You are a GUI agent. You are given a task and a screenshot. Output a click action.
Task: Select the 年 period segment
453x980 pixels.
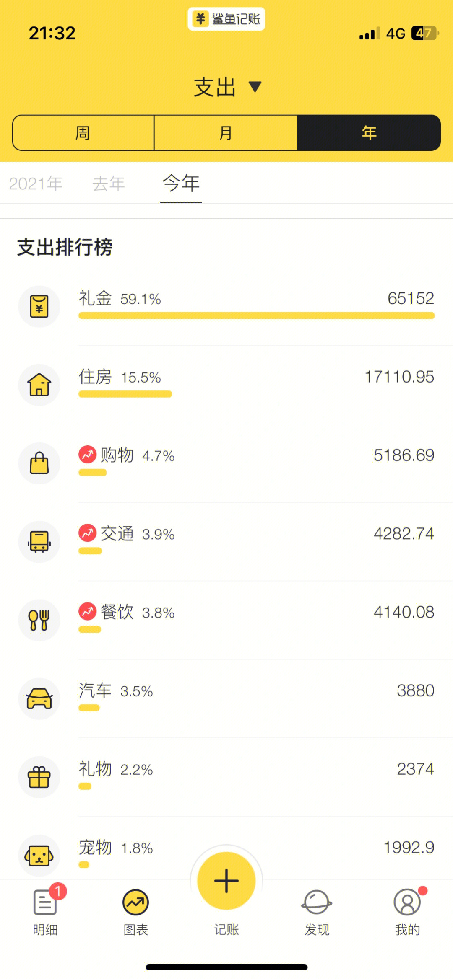pyautogui.click(x=369, y=133)
